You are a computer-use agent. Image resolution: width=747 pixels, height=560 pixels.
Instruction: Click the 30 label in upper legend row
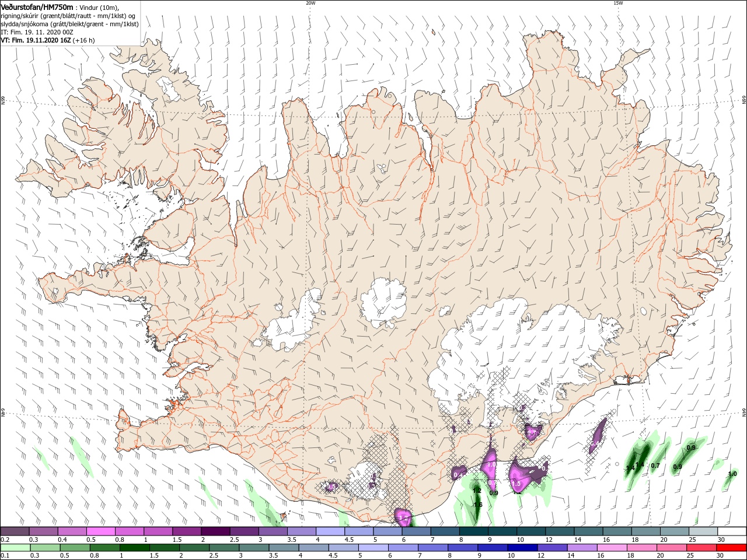[721, 540]
